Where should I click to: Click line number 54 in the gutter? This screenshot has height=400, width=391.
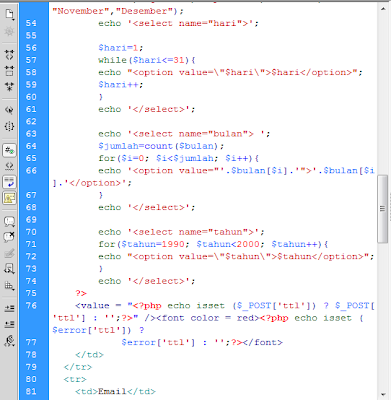(31, 23)
